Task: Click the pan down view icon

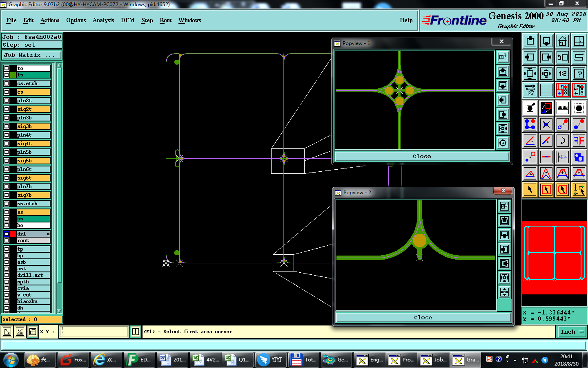Action: (x=546, y=41)
